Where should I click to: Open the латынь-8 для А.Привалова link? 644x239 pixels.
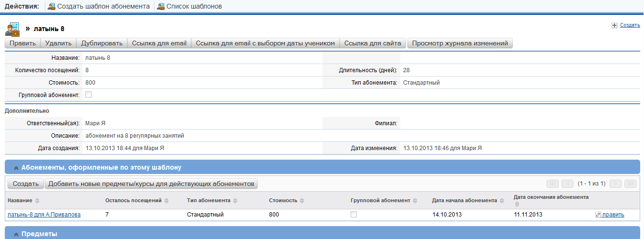(x=44, y=215)
